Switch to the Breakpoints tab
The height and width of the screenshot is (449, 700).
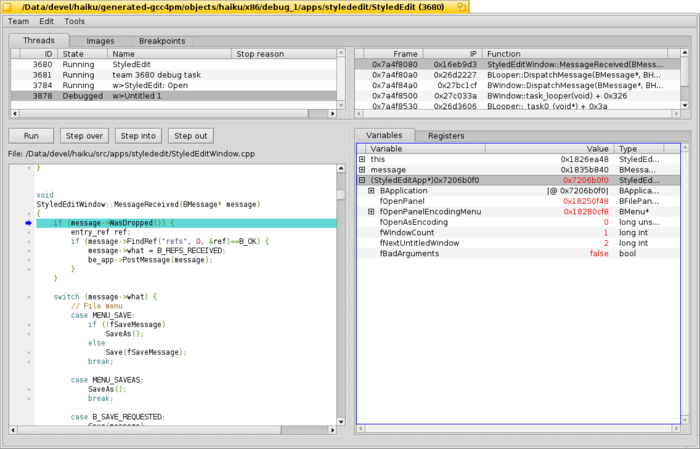point(161,41)
